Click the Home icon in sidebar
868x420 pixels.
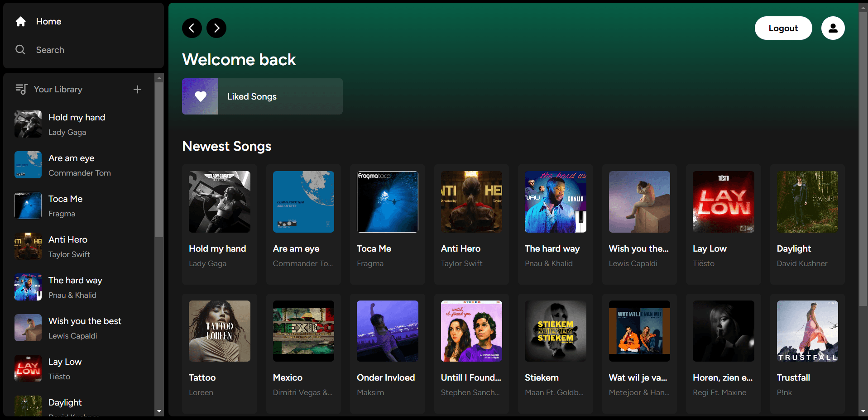(x=20, y=21)
